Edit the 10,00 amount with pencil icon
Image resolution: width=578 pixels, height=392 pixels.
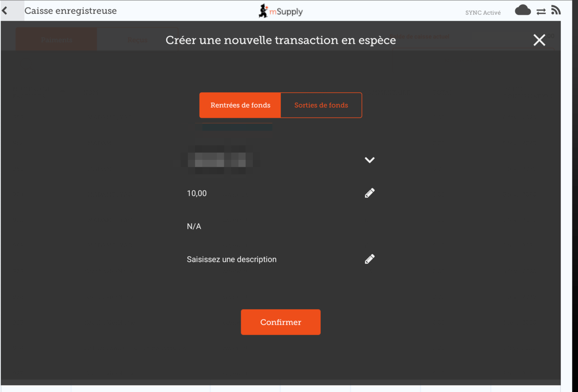click(x=369, y=193)
